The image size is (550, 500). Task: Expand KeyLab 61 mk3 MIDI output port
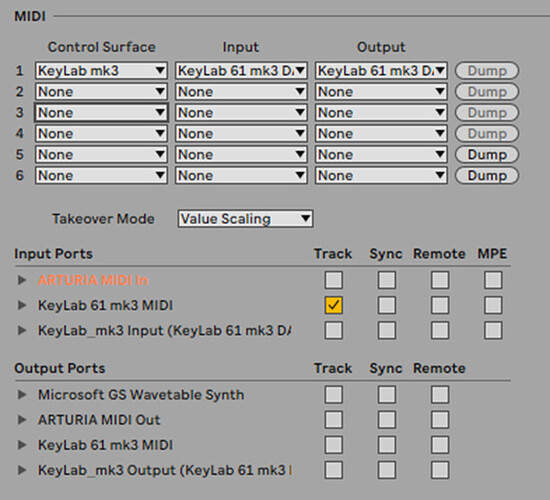pos(22,445)
